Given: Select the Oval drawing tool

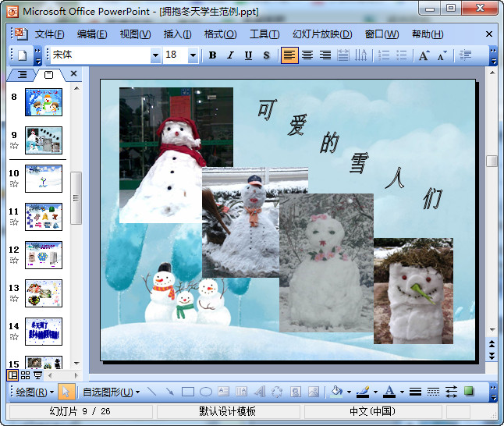Looking at the screenshot, I should (206, 392).
